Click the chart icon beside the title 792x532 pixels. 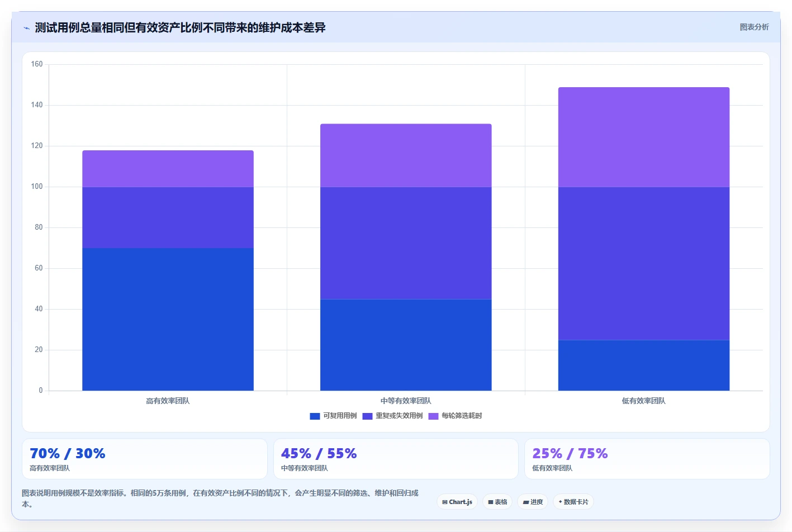(26, 28)
